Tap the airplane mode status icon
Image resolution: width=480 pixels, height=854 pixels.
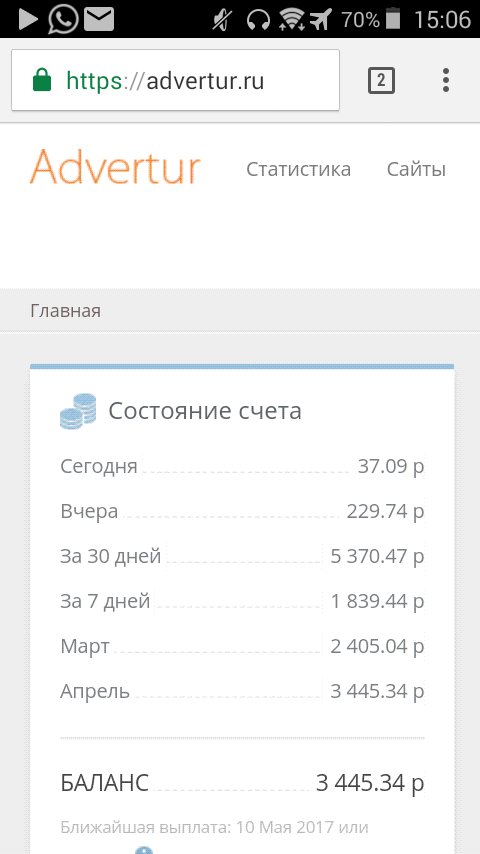pos(321,20)
